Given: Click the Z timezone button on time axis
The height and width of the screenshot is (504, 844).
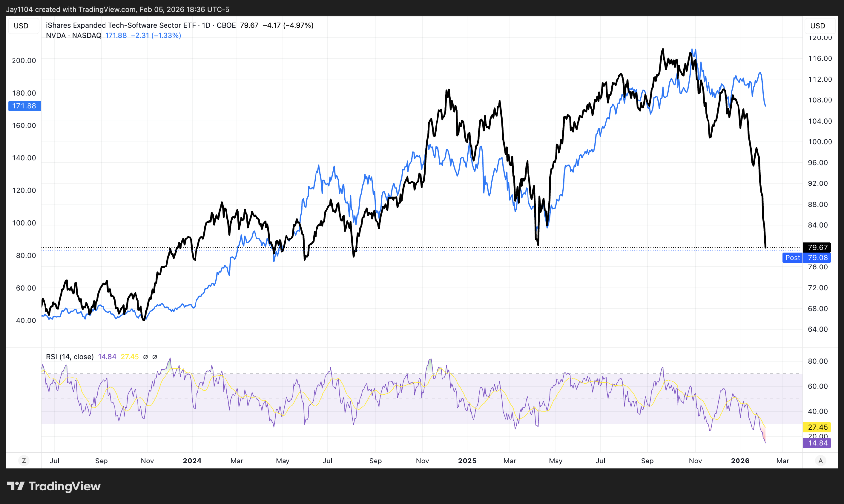Looking at the screenshot, I should (24, 461).
